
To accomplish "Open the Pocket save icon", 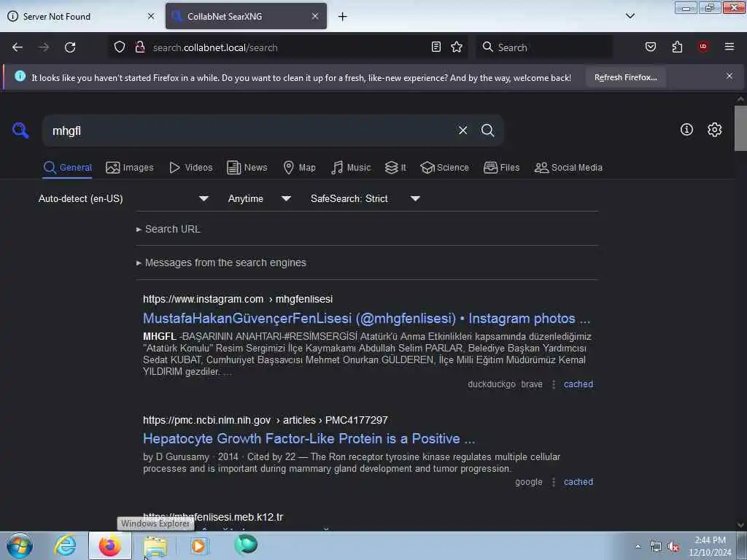I will 650,47.
